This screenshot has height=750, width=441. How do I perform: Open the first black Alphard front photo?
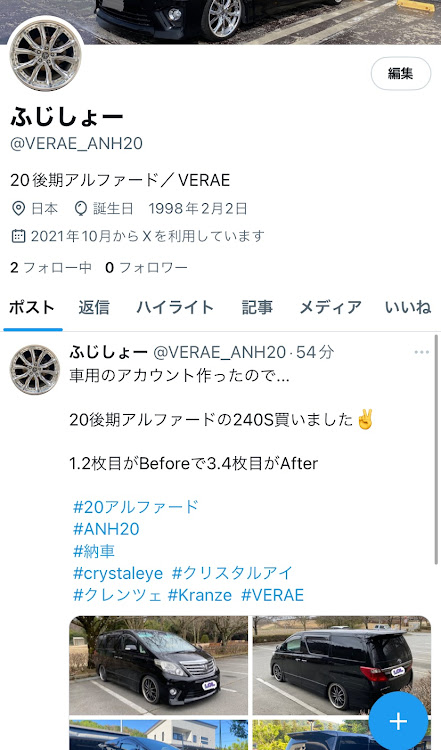[x=158, y=665]
